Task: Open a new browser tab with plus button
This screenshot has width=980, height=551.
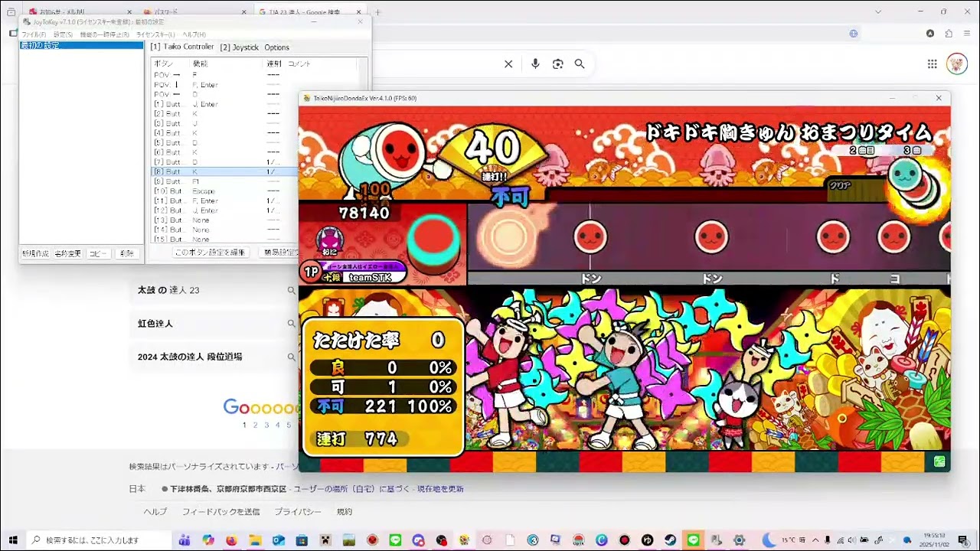Action: (377, 12)
